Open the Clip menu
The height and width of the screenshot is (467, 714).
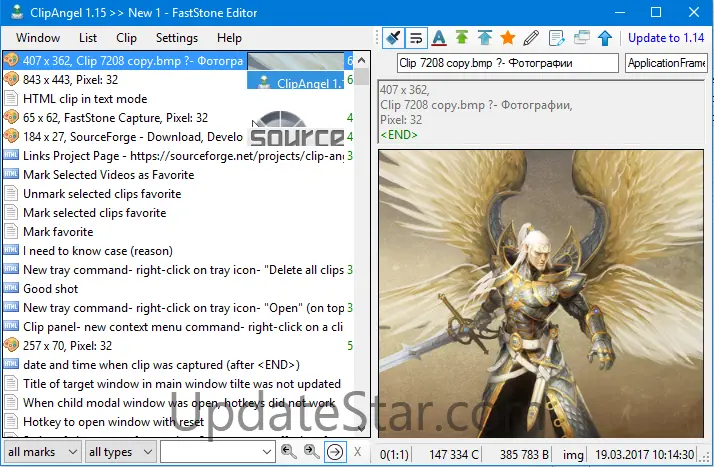pyautogui.click(x=127, y=38)
